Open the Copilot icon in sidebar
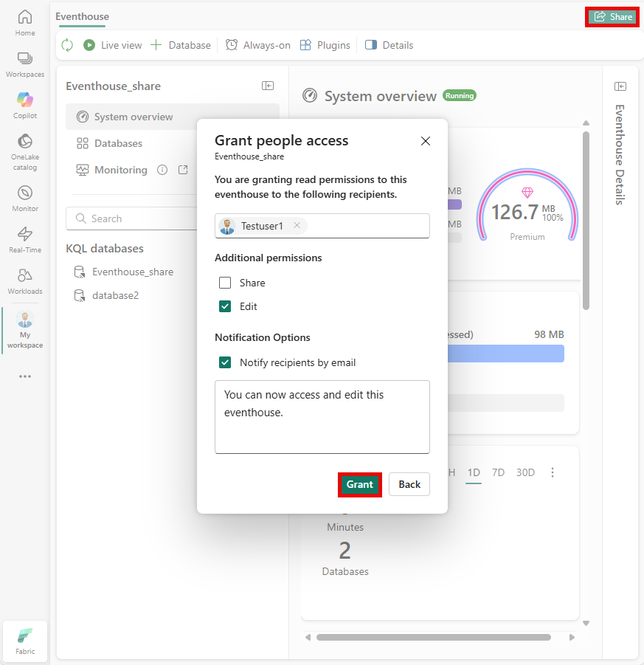Image resolution: width=644 pixels, height=665 pixels. click(25, 100)
